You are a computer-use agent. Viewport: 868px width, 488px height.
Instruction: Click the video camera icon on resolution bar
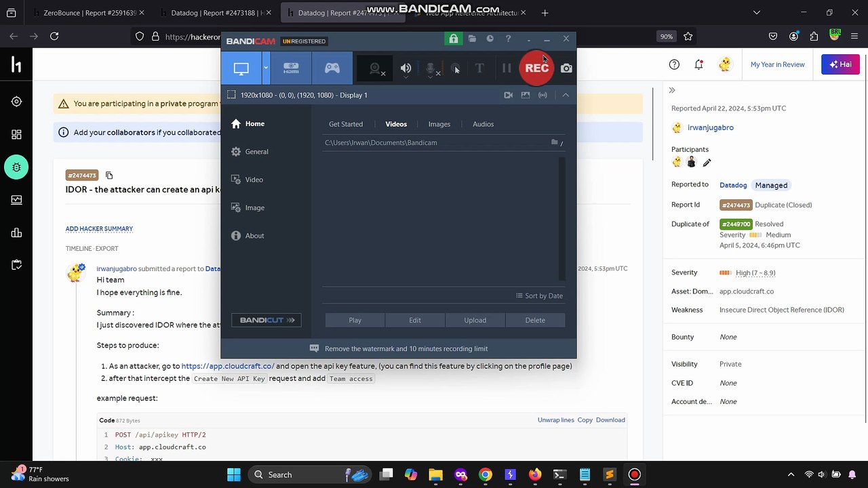(x=509, y=95)
